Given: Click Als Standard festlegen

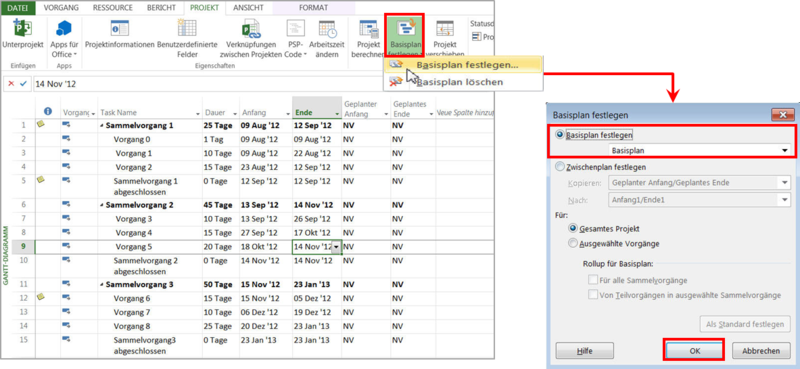Looking at the screenshot, I should tap(745, 324).
